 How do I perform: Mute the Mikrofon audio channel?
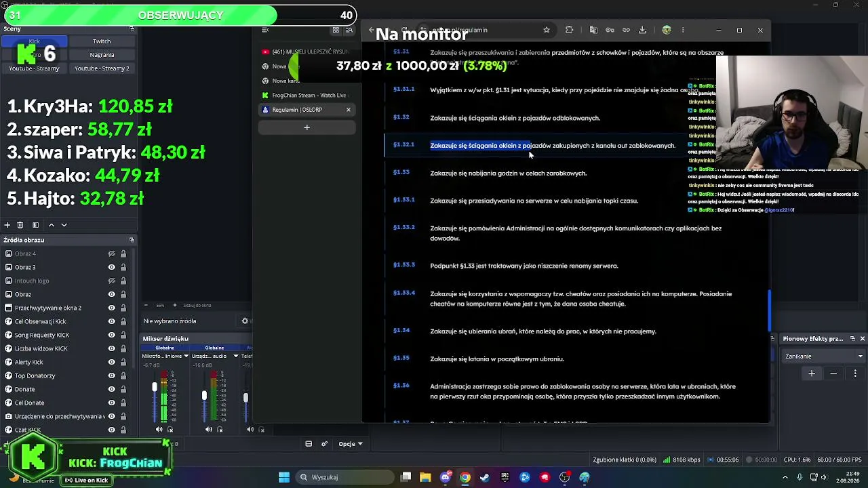pos(159,429)
